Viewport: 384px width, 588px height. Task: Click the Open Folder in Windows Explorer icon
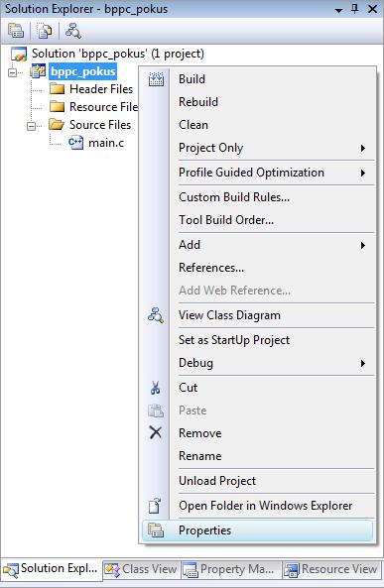pyautogui.click(x=156, y=505)
